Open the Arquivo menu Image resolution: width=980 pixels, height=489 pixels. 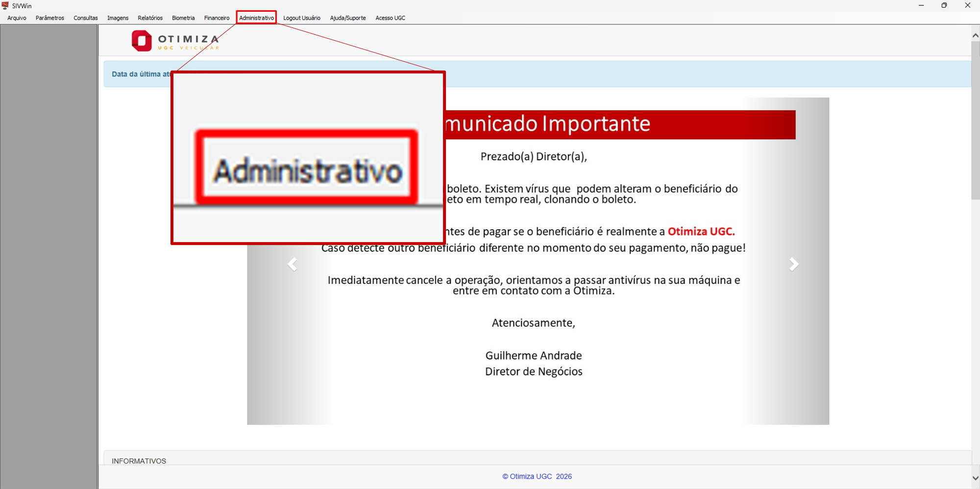coord(17,18)
